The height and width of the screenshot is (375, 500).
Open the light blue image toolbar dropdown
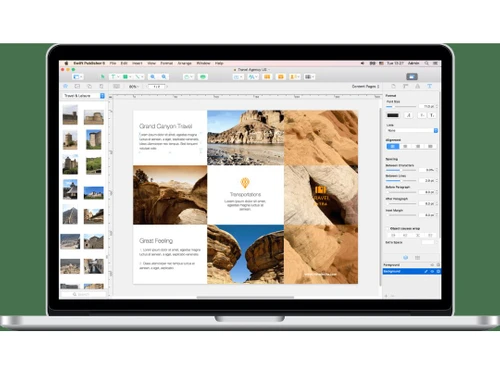coord(238,77)
